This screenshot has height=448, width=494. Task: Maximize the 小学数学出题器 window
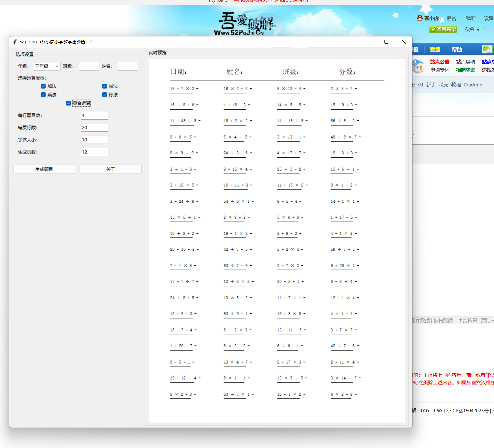(x=386, y=42)
